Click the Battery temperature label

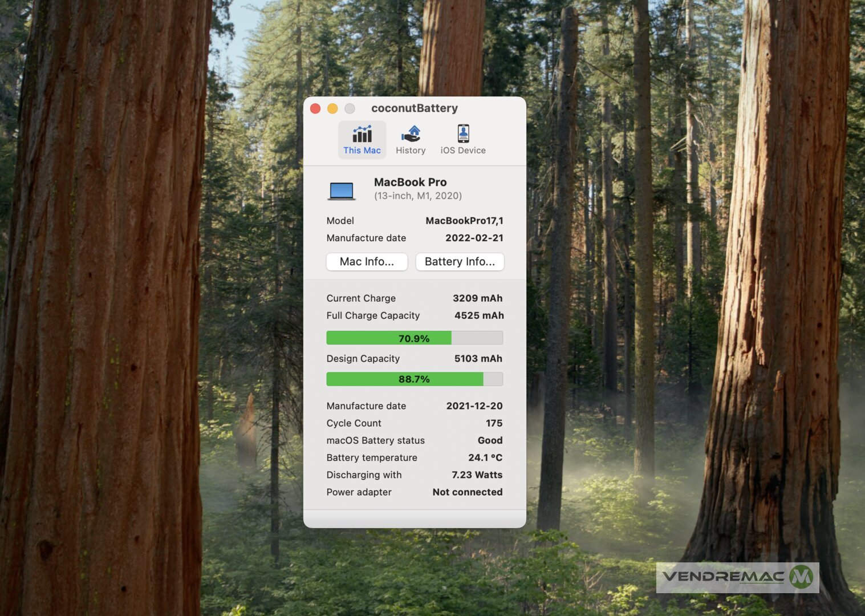pos(372,457)
